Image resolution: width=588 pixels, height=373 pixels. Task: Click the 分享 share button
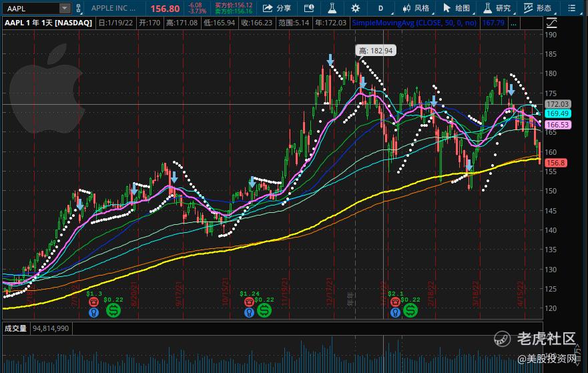[x=277, y=8]
